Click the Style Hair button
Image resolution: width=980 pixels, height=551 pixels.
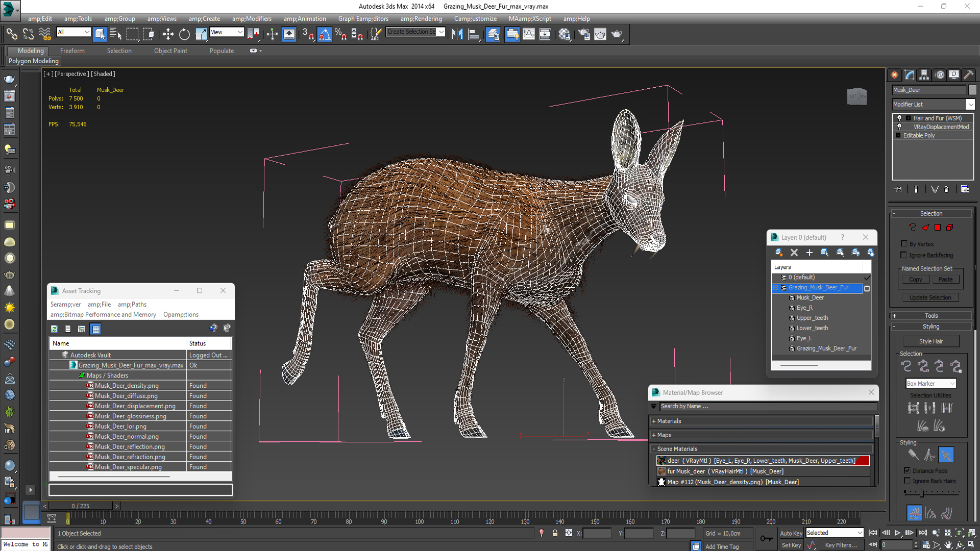[931, 341]
